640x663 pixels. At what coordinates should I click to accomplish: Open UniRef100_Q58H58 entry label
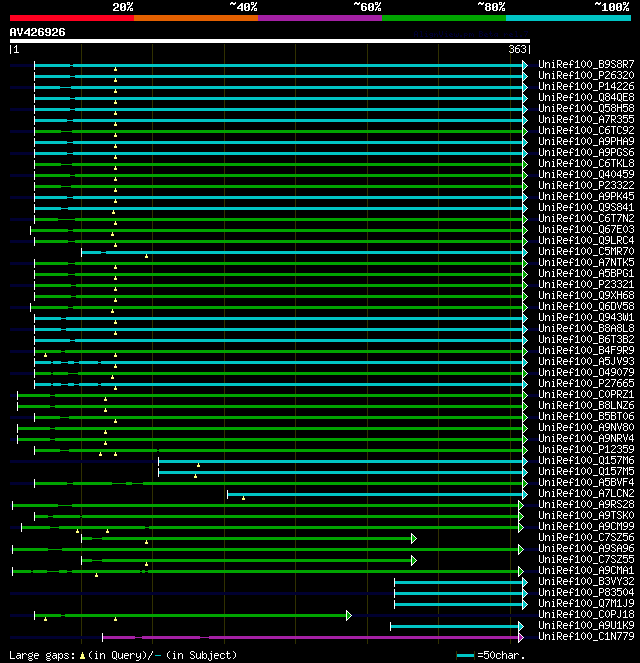point(586,108)
